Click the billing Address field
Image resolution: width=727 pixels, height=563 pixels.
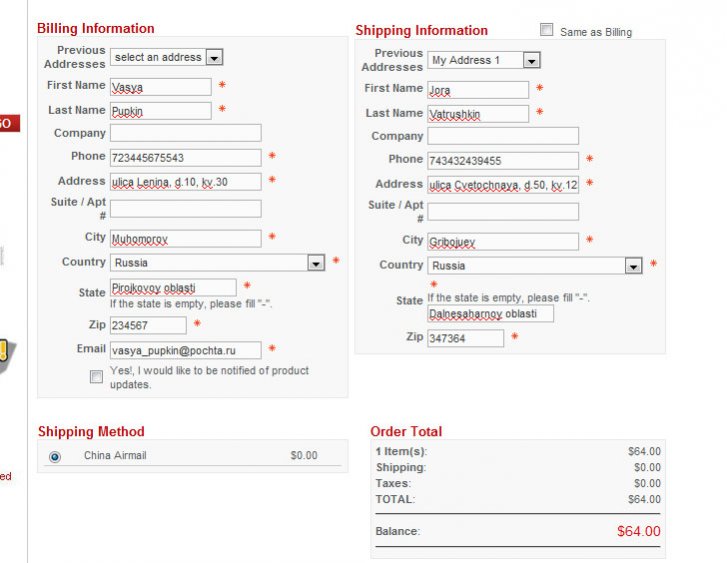pyautogui.click(x=185, y=182)
